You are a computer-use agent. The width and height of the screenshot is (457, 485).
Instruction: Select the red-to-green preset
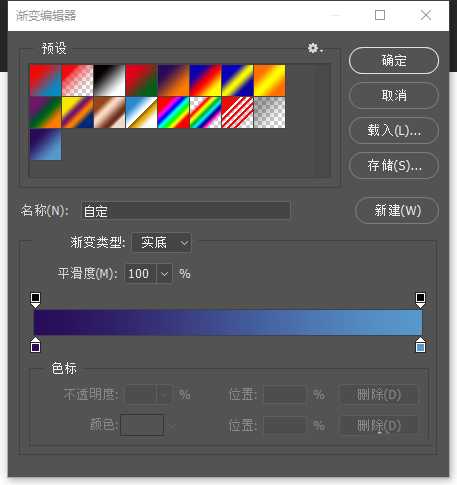142,80
